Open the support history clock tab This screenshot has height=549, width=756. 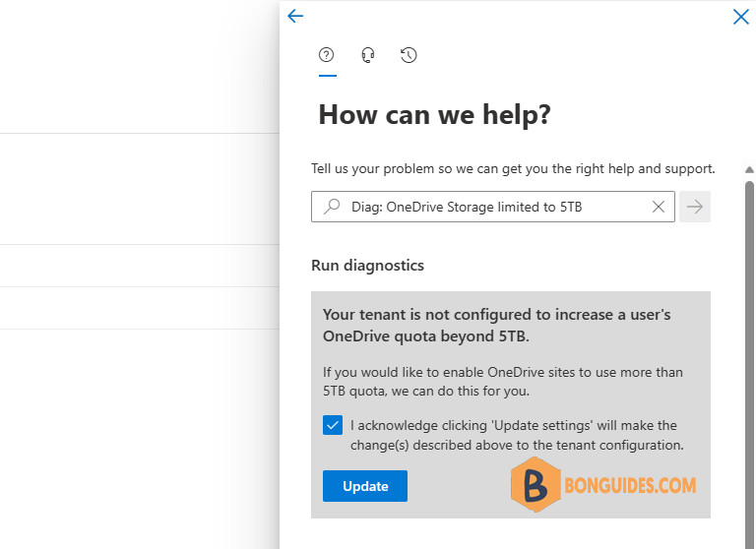coord(409,55)
